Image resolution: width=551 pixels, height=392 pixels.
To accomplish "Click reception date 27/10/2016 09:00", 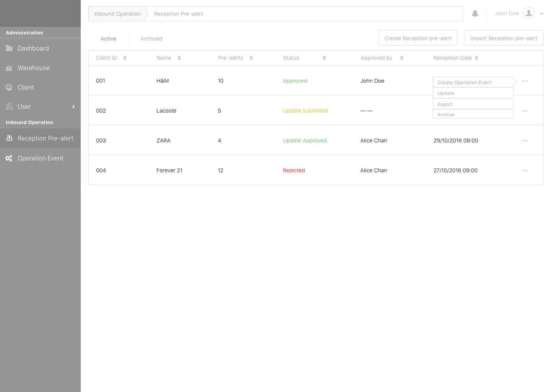I will [455, 170].
